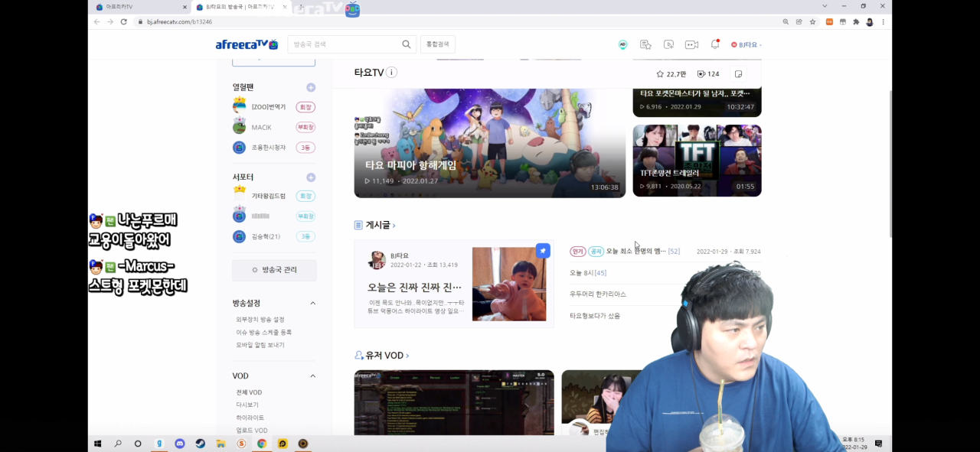Open supporter profile 김승혁(21)

point(266,237)
